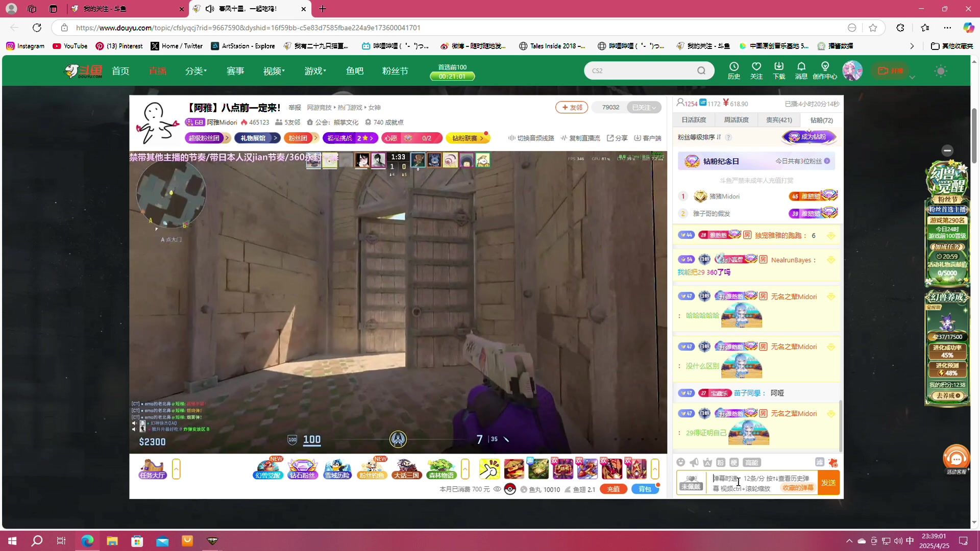The image size is (980, 551).
Task: Click the 成为钻粉 become diamond fan button
Action: pos(809,137)
